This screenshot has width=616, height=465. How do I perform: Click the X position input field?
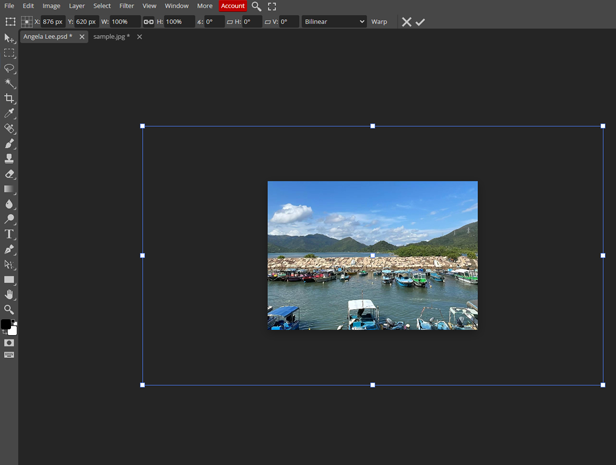click(x=53, y=21)
